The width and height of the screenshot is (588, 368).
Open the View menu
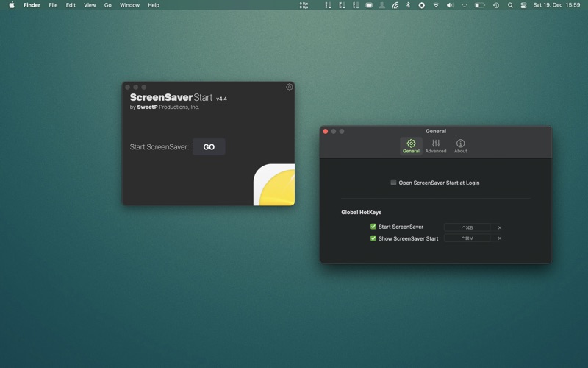coord(90,5)
